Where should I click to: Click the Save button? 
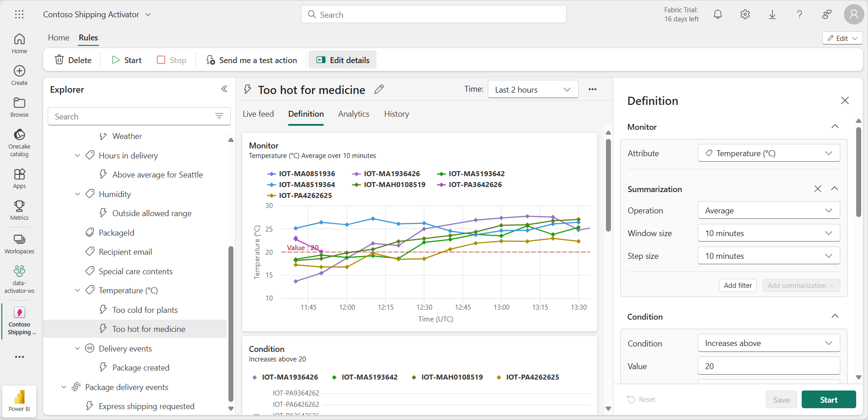coord(781,400)
